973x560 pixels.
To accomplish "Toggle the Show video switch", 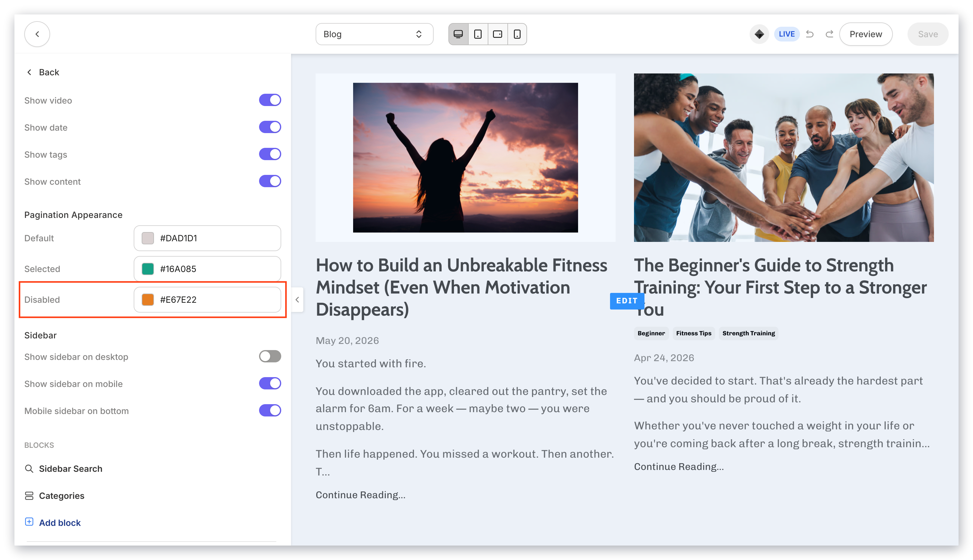I will [x=270, y=100].
